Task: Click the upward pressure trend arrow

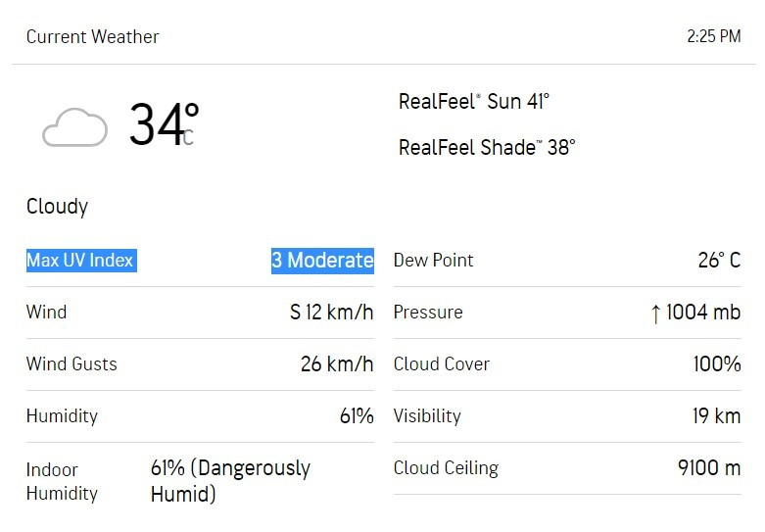Action: pos(655,314)
